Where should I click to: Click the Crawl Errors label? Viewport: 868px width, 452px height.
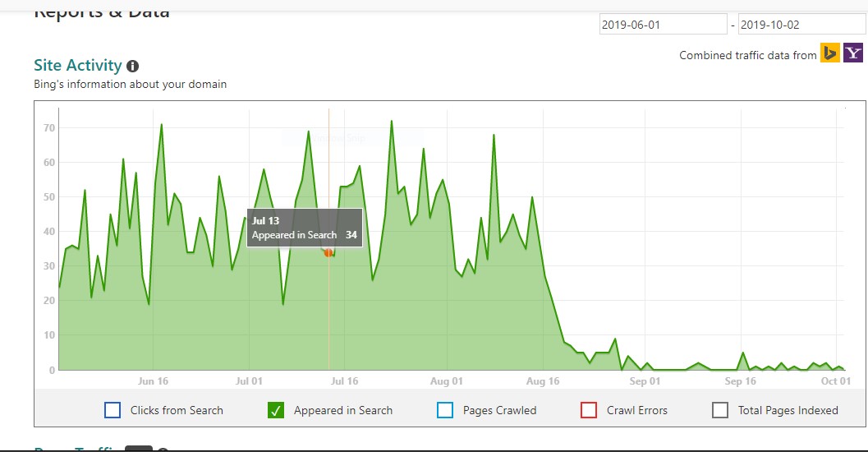point(636,410)
